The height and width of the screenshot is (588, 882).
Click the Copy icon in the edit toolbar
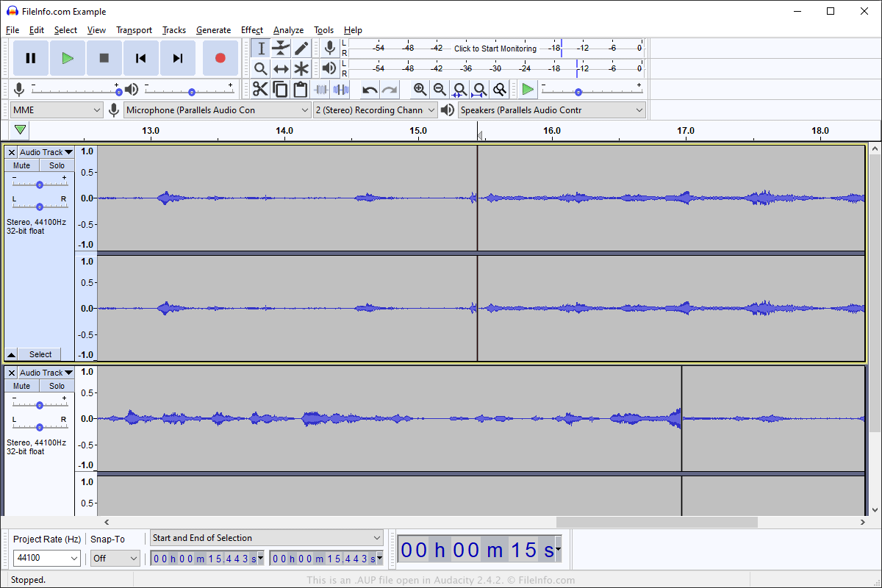(x=280, y=90)
